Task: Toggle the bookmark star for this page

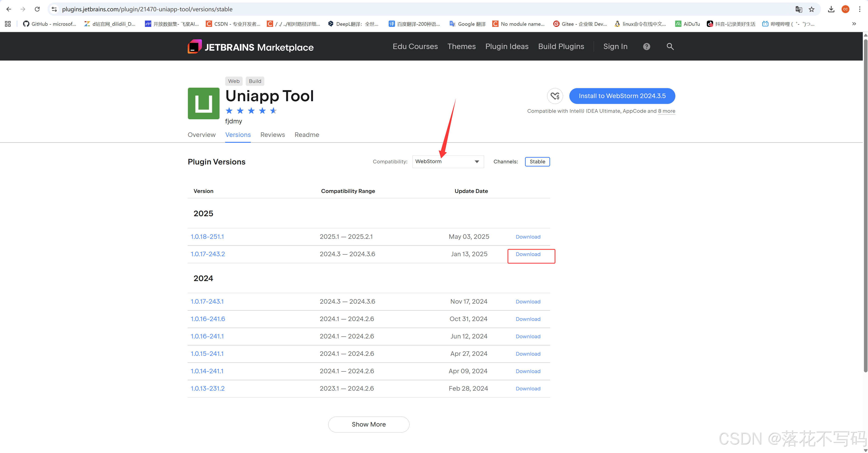Action: (x=811, y=9)
